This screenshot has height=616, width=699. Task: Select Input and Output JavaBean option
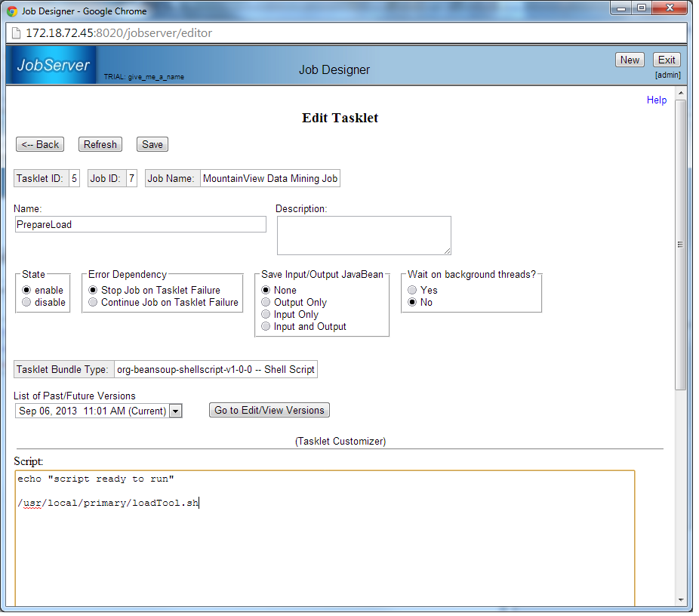point(266,327)
